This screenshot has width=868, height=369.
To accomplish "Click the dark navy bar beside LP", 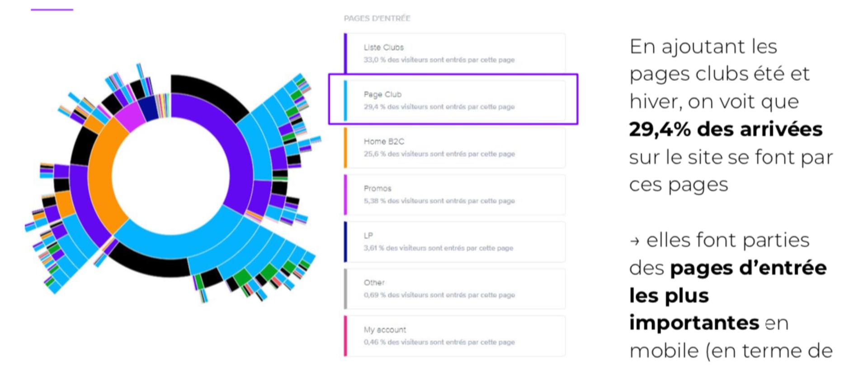I will coord(345,242).
